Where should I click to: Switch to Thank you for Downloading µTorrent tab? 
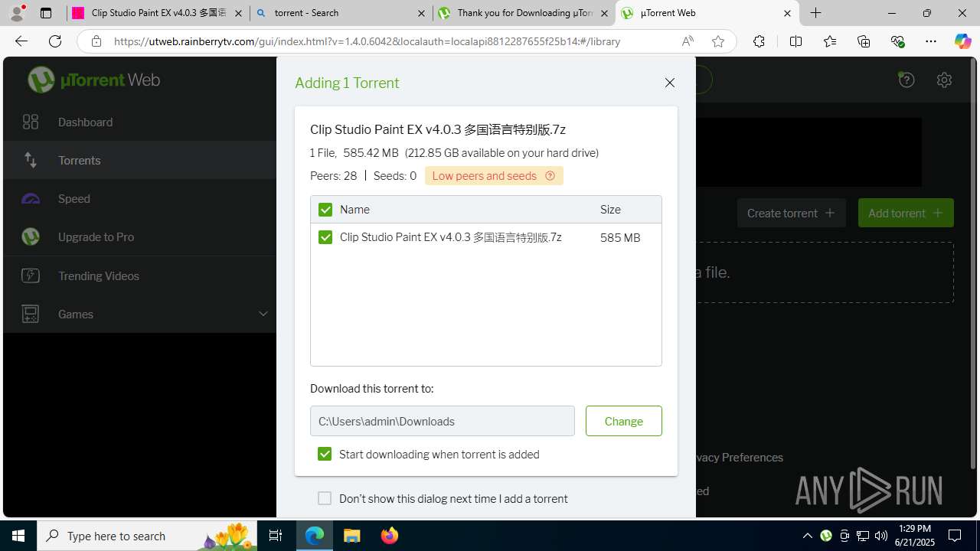point(524,13)
